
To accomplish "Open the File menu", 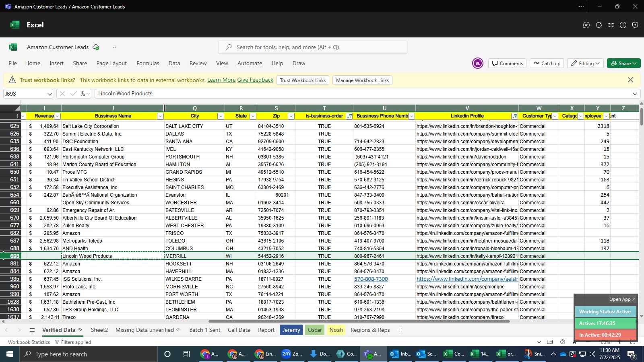I will (x=13, y=63).
